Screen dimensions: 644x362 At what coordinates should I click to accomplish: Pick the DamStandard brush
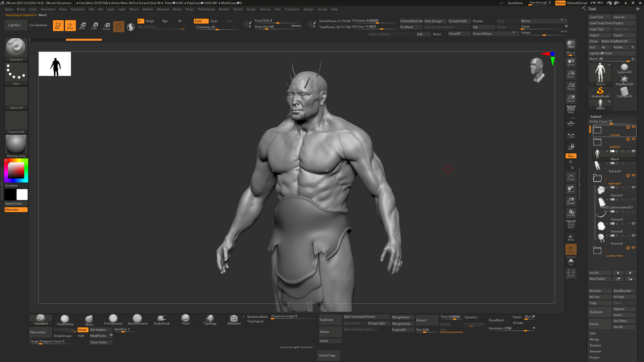click(137, 320)
